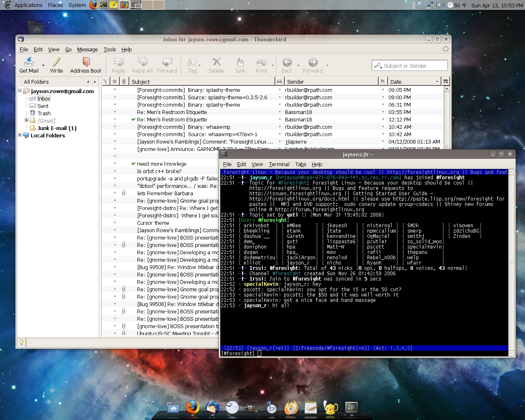Click the Forward navigation arrow icon
Viewport: 525px width, 420px height.
pos(313,62)
